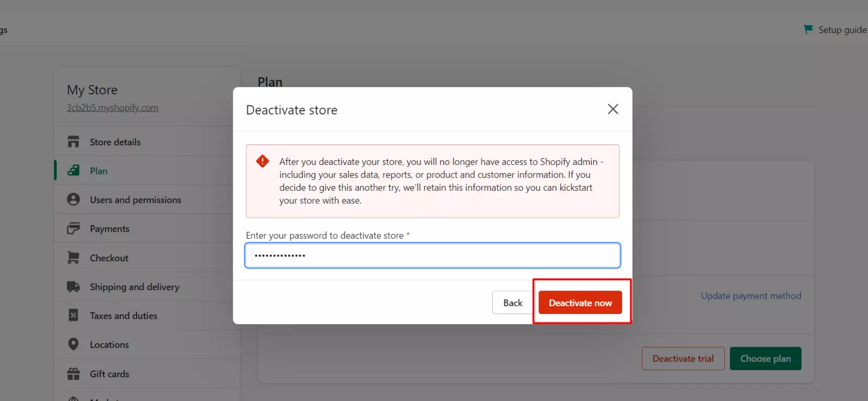Click the Back button in dialog

(x=512, y=303)
